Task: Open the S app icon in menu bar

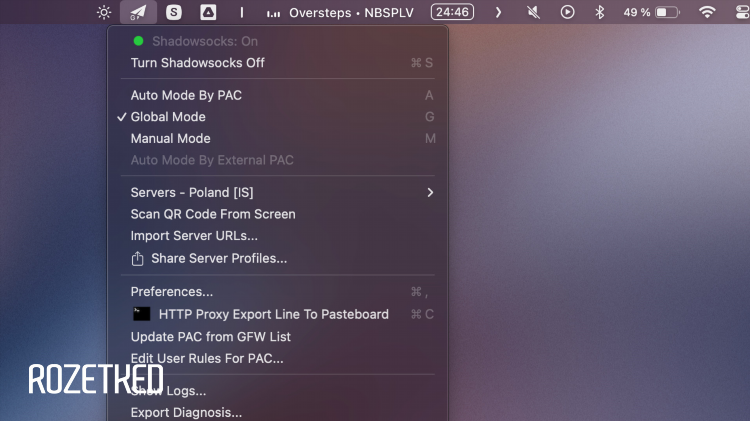Action: click(174, 12)
